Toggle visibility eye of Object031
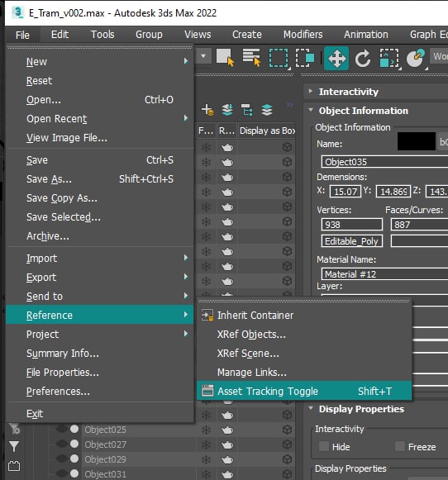Viewport: 448px width, 480px height. (x=62, y=473)
